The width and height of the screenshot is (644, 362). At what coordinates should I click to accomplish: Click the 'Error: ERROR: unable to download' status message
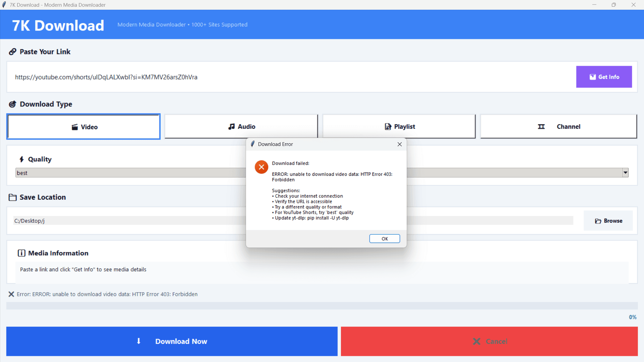107,294
